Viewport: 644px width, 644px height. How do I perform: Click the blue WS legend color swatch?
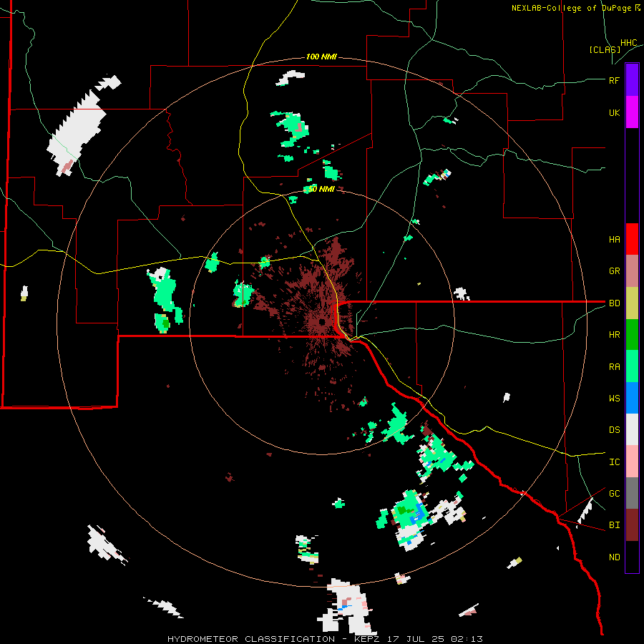point(632,398)
